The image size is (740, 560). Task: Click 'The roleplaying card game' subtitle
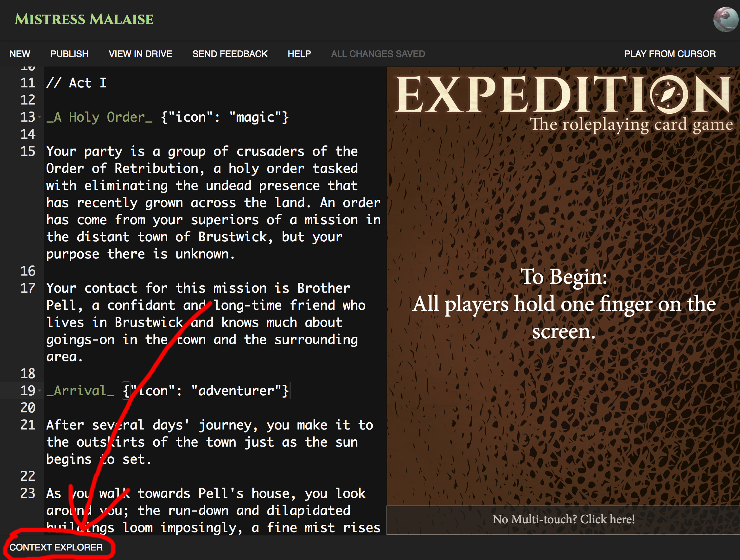[631, 124]
